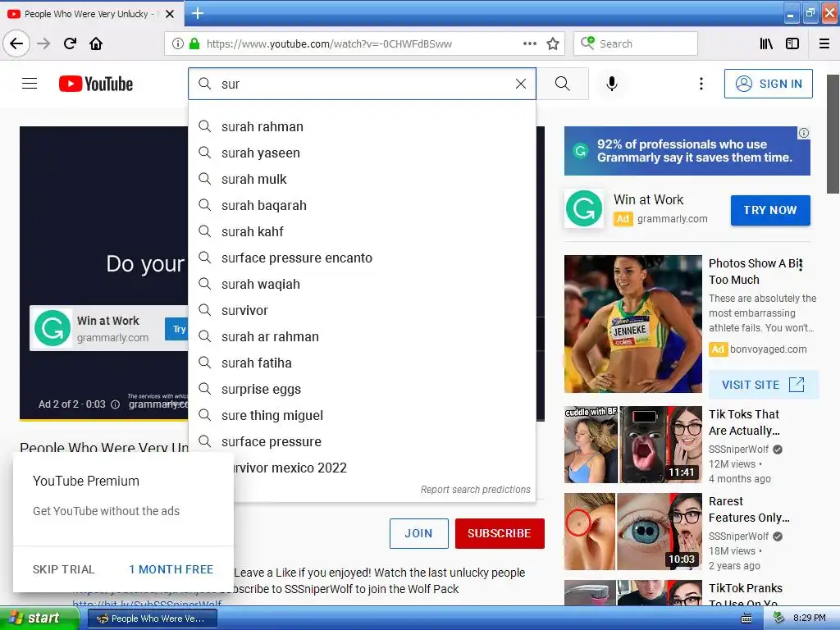Click VISIT SITE for bonvoyaged.com ad
The image size is (840, 630).
pyautogui.click(x=764, y=385)
